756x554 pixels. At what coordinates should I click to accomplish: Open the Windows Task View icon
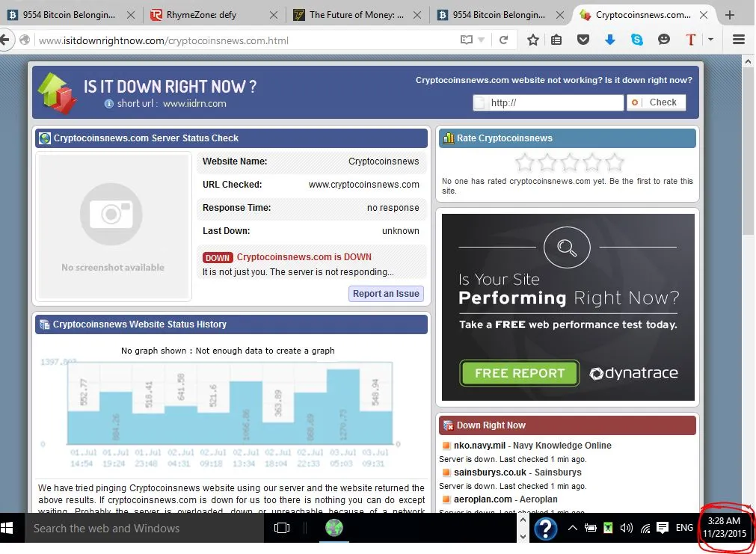coord(282,528)
